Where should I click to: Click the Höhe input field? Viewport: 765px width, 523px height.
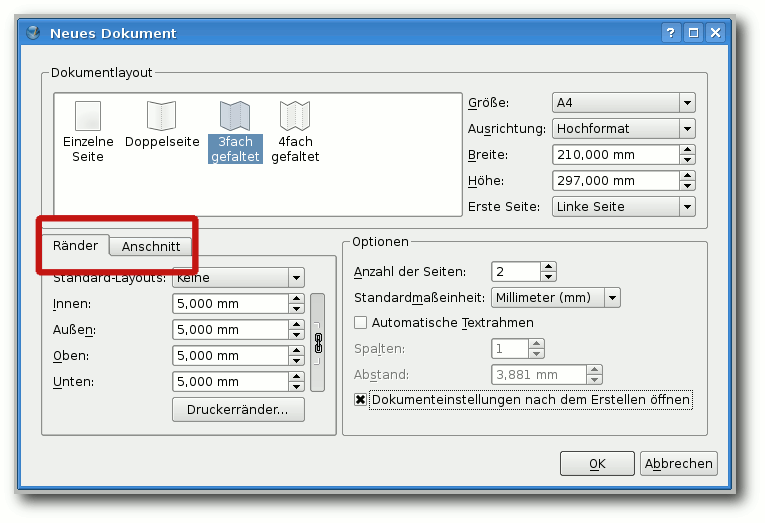(616, 181)
